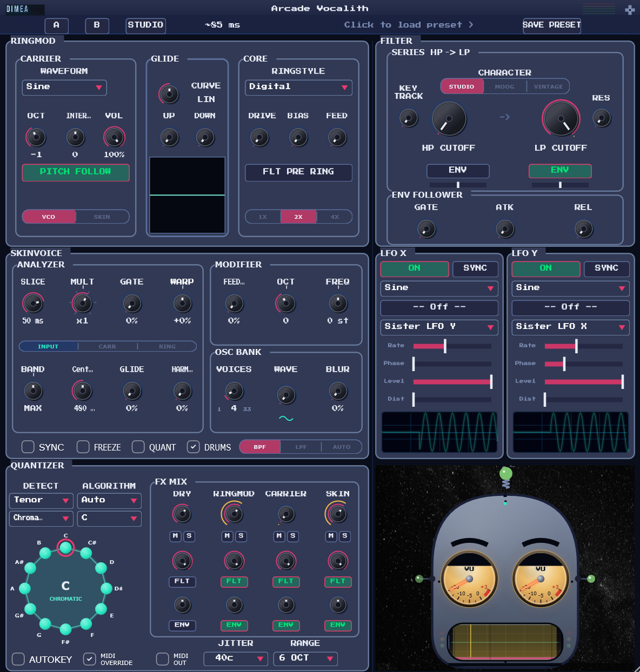
Task: Click the LP CUTOFF knob
Action: click(561, 119)
